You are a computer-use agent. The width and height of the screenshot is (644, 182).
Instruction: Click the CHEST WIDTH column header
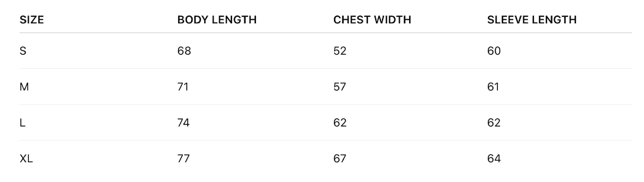(372, 20)
